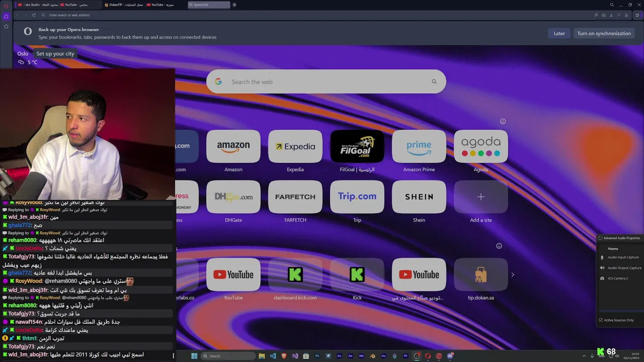The width and height of the screenshot is (644, 362).
Task: Click the magnifier in the web search box
Action: (434, 81)
